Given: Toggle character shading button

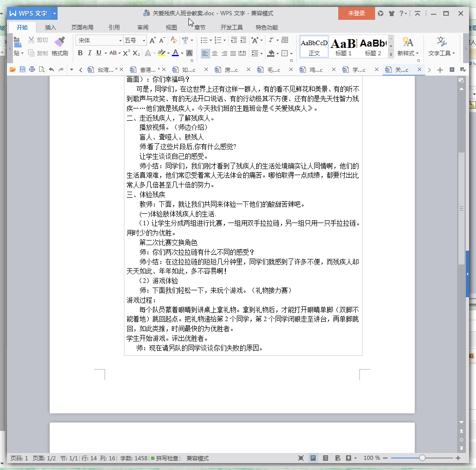Looking at the screenshot, I should 189,53.
